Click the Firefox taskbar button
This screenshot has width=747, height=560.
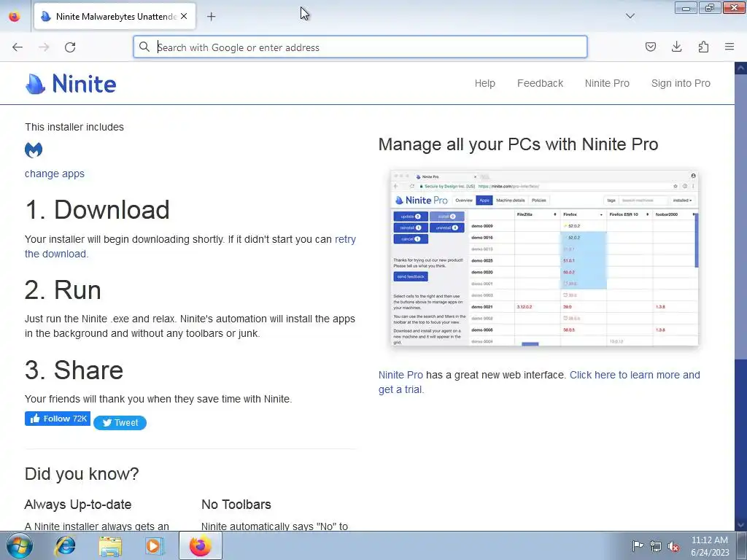pos(201,545)
